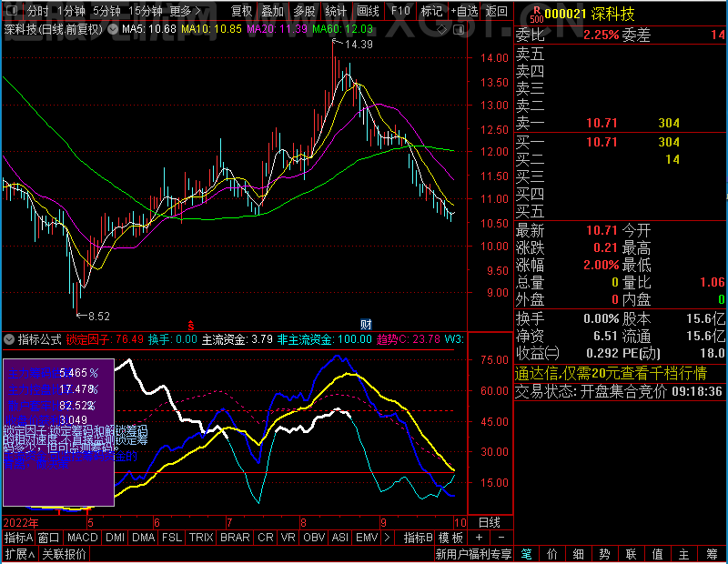Select the 笔 tab in side panel

point(526,554)
